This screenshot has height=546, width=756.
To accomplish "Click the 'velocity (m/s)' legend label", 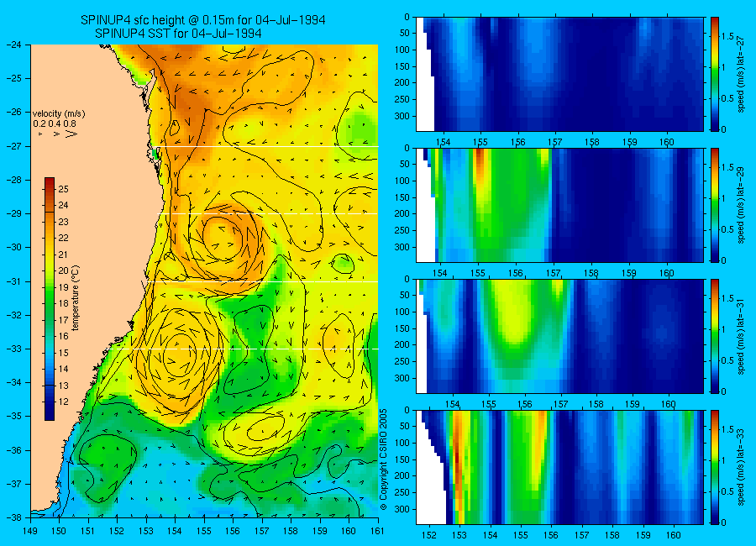I will (x=59, y=114).
